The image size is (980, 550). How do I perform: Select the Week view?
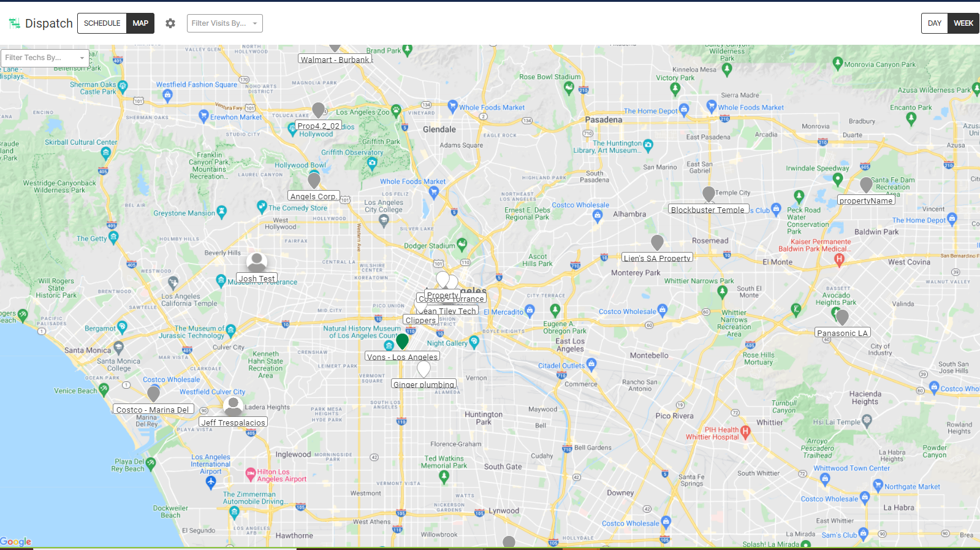[x=963, y=23]
